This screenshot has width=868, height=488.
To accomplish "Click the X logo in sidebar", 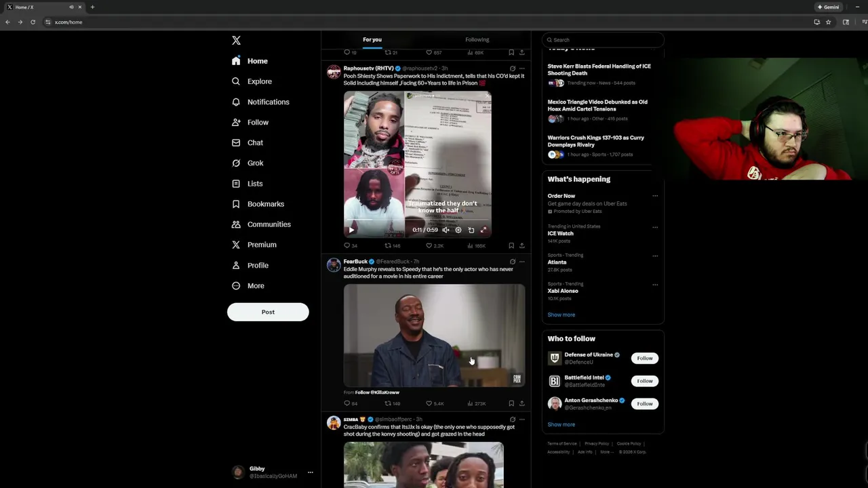I will pos(236,41).
